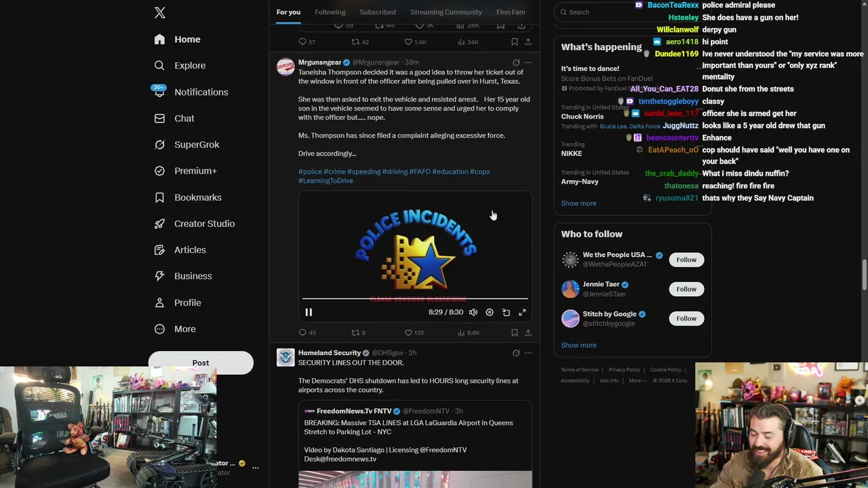Open Notifications page

point(191,92)
